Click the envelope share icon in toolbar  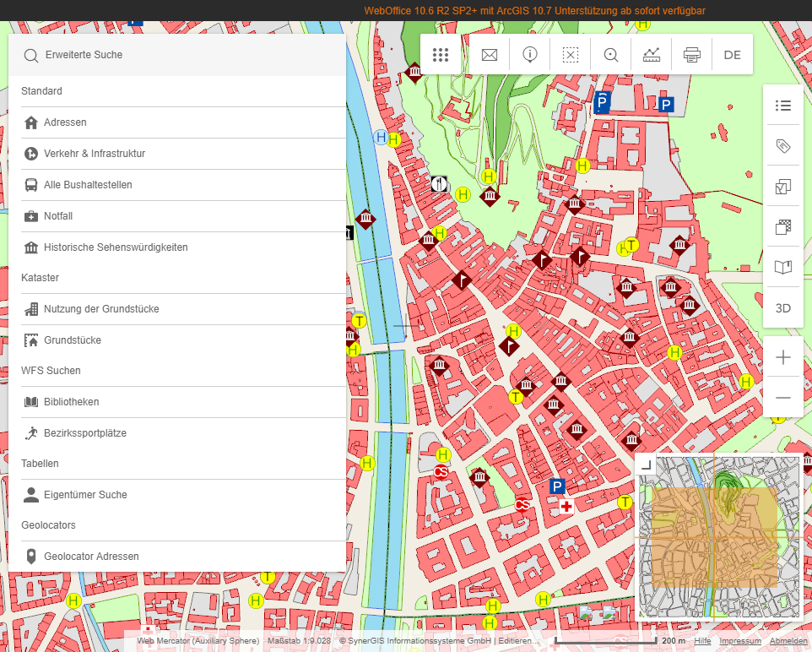pyautogui.click(x=490, y=55)
